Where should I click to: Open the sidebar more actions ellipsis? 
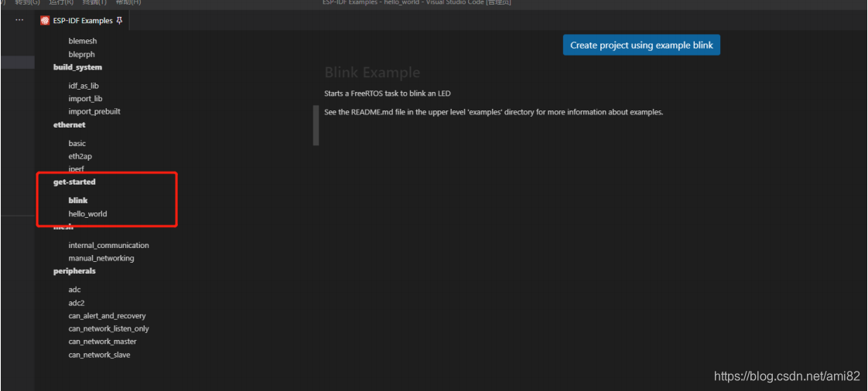pyautogui.click(x=19, y=20)
